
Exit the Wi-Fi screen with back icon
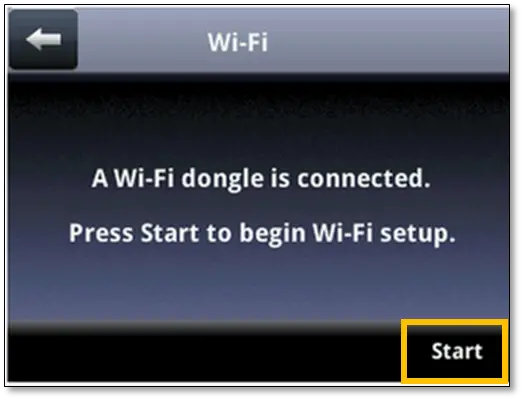[43, 39]
